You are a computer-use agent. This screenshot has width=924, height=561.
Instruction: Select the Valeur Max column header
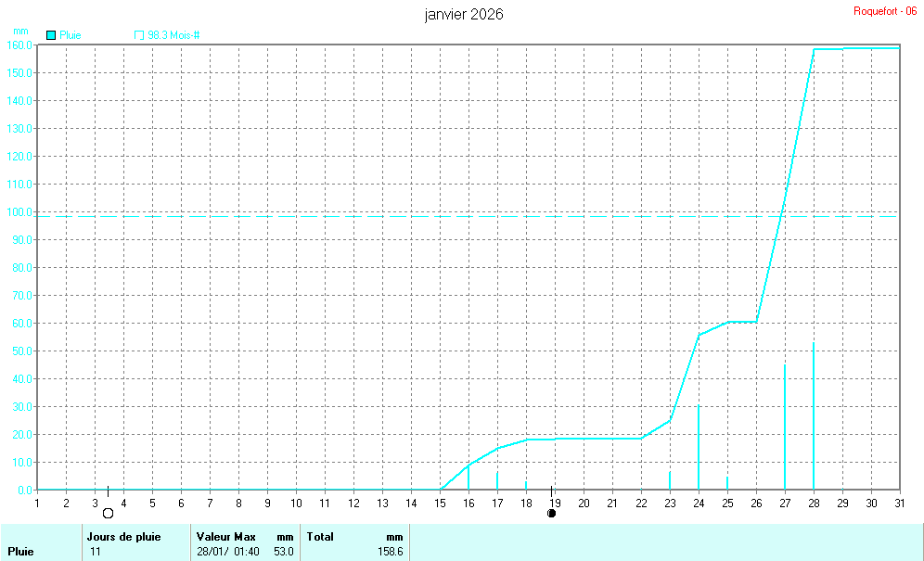225,536
